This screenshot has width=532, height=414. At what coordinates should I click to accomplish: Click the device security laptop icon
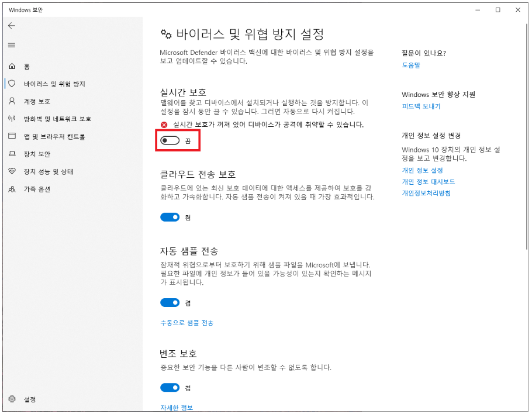[x=12, y=154]
